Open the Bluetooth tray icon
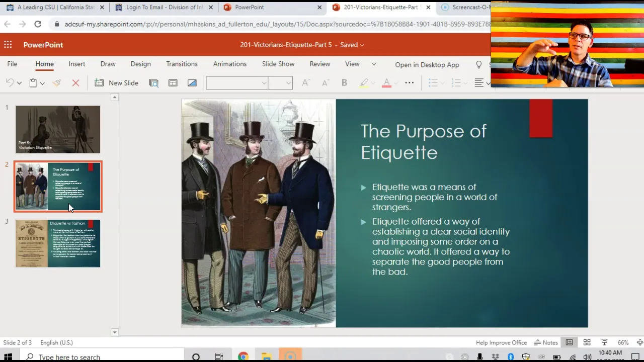The height and width of the screenshot is (362, 644). coord(511,357)
